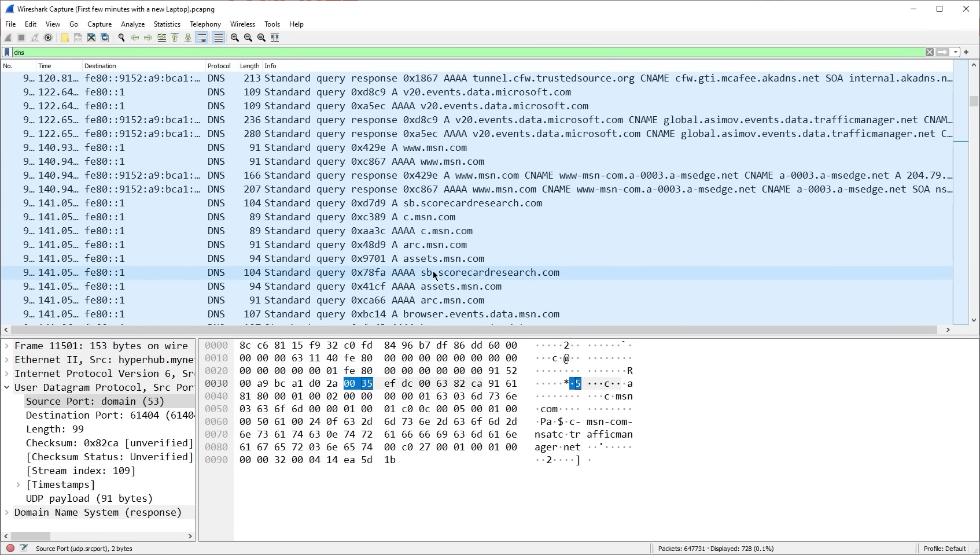Expand Domain Name System response node
980x555 pixels.
pyautogui.click(x=7, y=512)
